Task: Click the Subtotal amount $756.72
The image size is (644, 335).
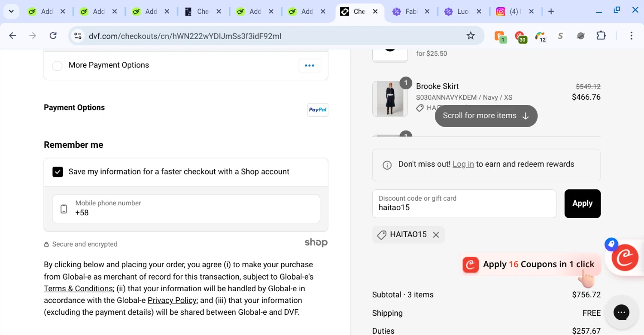Action: coord(586,295)
